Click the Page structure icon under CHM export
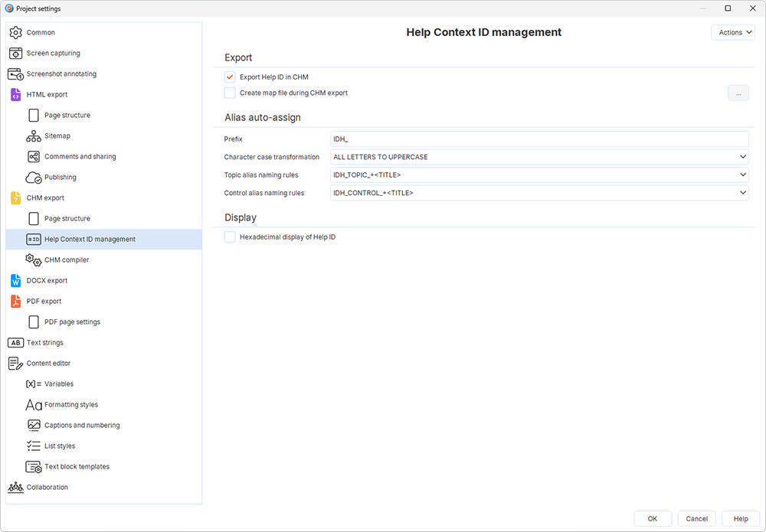This screenshot has height=532, width=766. pos(34,219)
